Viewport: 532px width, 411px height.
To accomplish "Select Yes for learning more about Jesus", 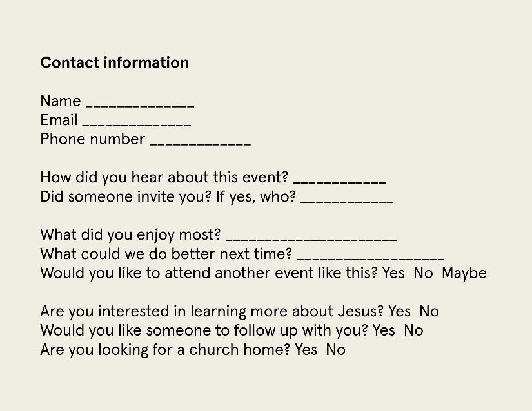I will click(x=399, y=312).
